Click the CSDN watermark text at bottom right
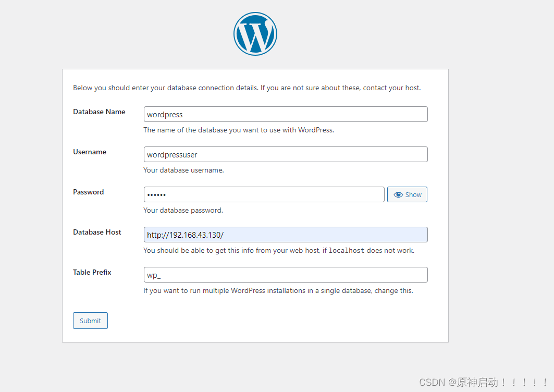Screen dimensions: 554x392 pos(482,382)
